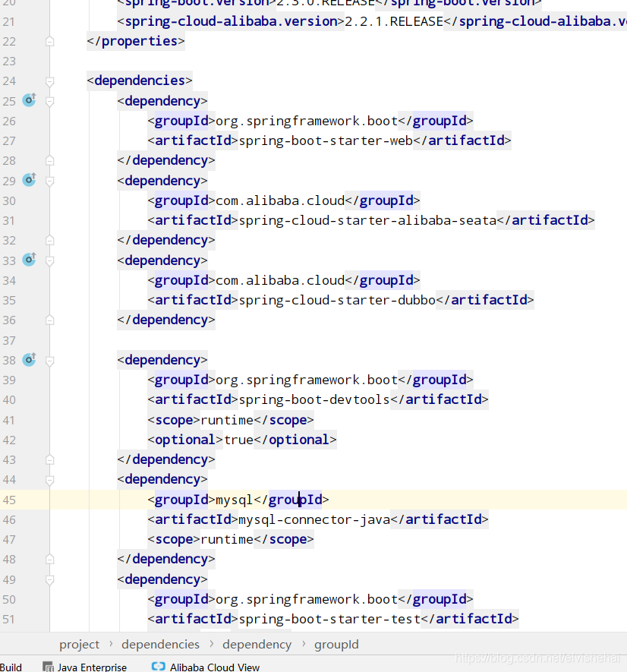627x672 pixels.
Task: Click 'runtime' scope value on line 41
Action: click(x=227, y=420)
